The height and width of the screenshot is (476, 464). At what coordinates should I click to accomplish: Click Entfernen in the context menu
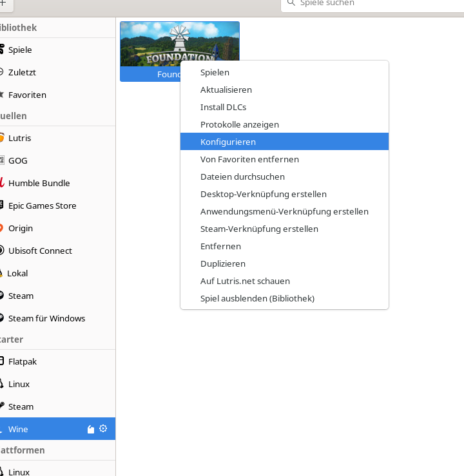tap(284, 246)
